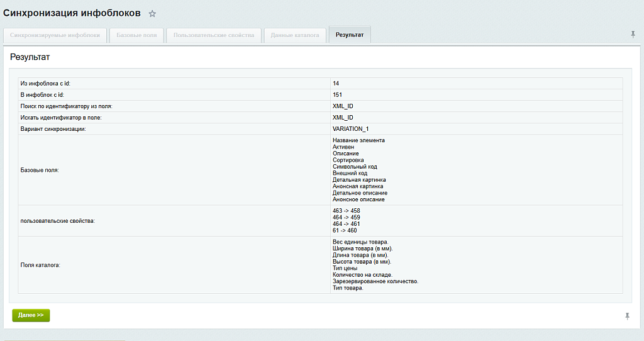Click the Поля каталога row label
This screenshot has width=644, height=341.
click(40, 266)
